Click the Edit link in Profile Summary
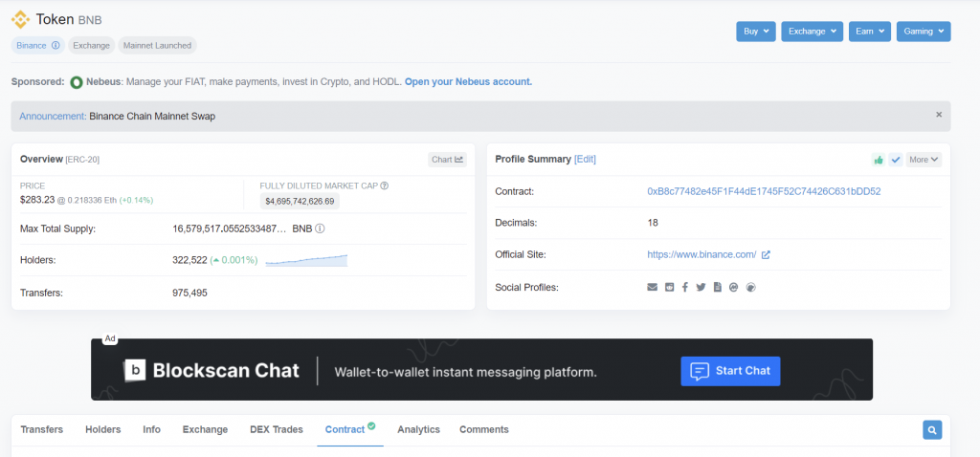Screen dimensions: 980x457 pyautogui.click(x=585, y=160)
